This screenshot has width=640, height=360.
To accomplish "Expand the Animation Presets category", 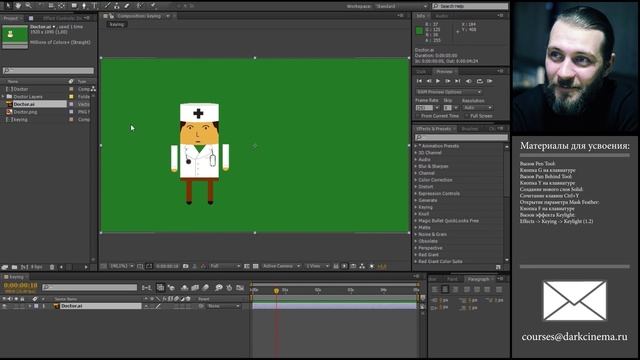I will [416, 146].
